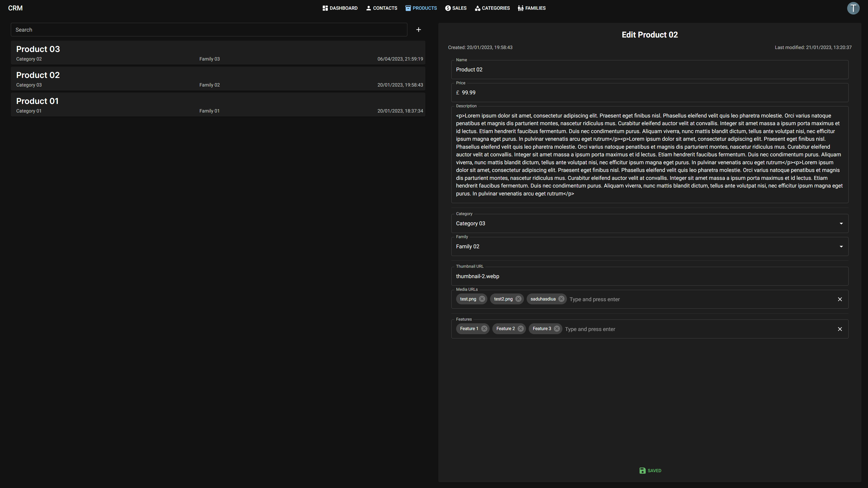Click the Products box icon
868x488 pixels.
click(408, 8)
